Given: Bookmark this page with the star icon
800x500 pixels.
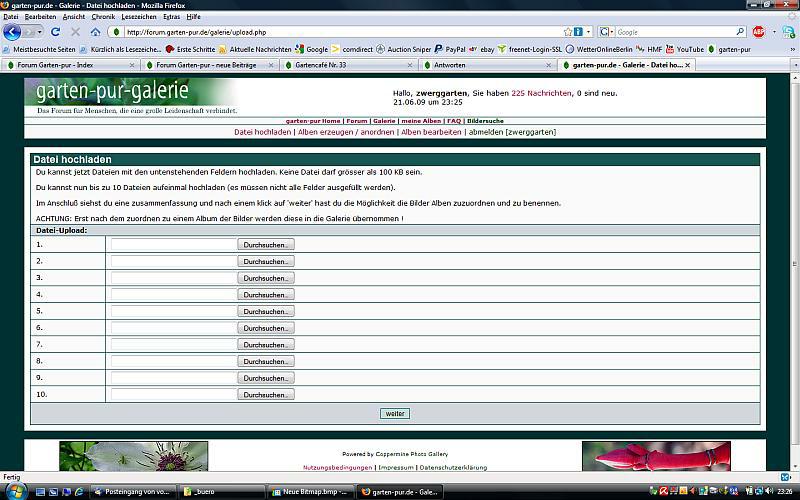Looking at the screenshot, I should pyautogui.click(x=567, y=32).
